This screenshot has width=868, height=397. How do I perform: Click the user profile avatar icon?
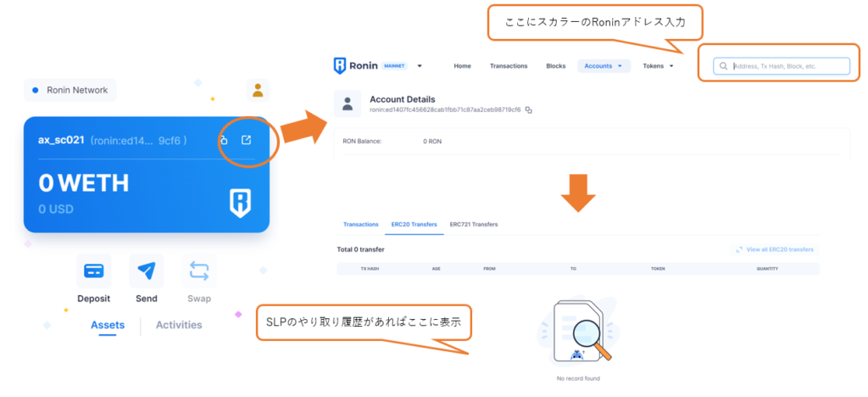click(x=257, y=90)
